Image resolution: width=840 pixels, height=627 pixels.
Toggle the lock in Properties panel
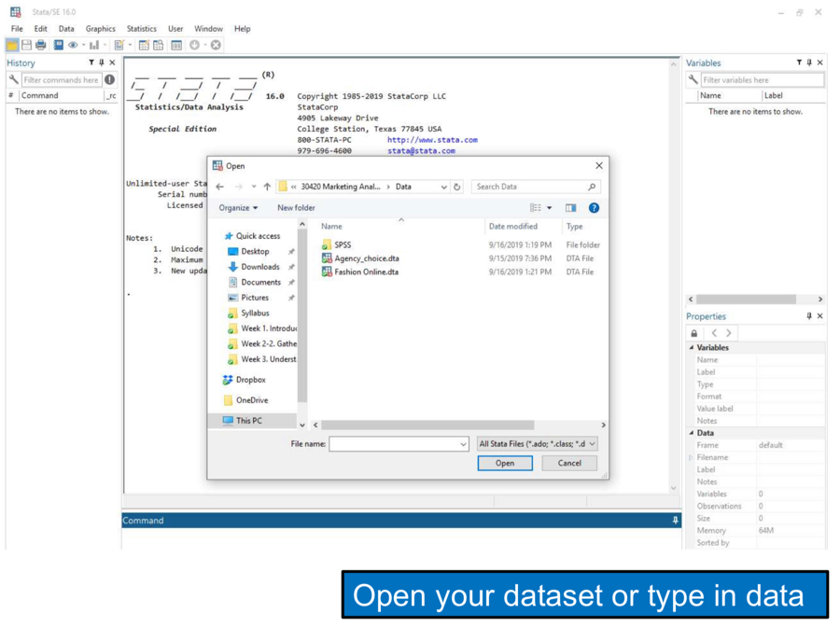694,333
